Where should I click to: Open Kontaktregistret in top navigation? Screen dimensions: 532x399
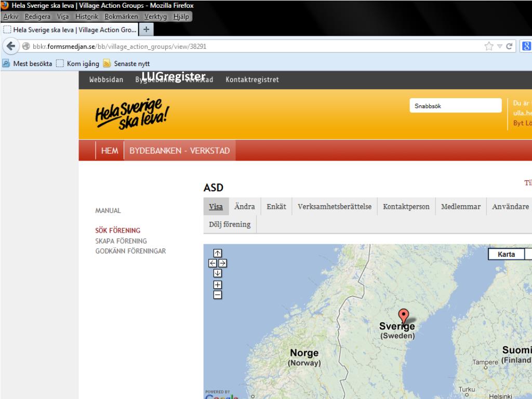pyautogui.click(x=252, y=79)
